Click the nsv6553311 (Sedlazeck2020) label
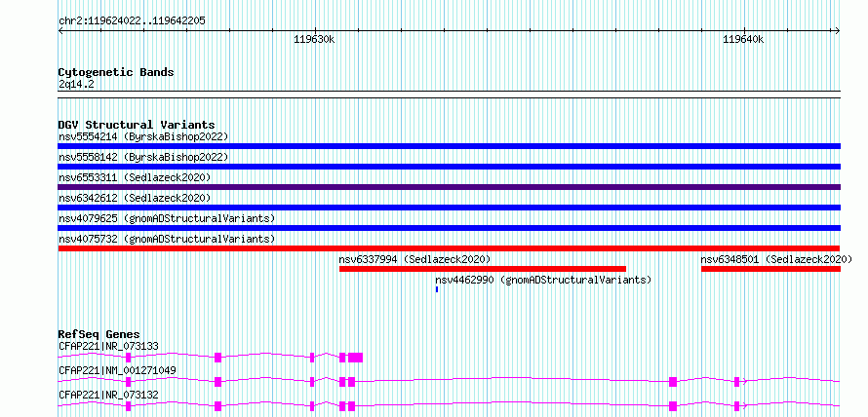 [x=135, y=177]
